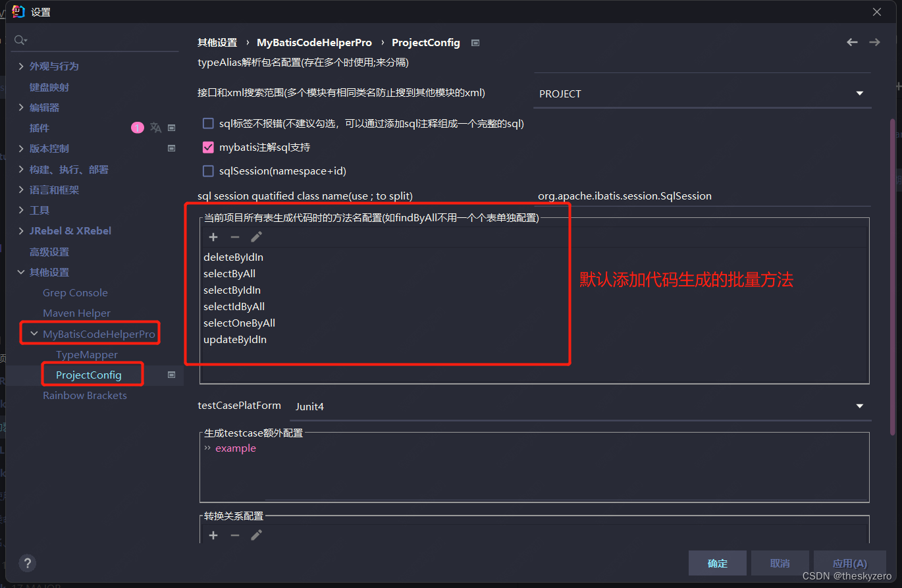Click MyBatisCodeHelperPro in the breadcrumb
Image resolution: width=902 pixels, height=588 pixels.
point(314,42)
